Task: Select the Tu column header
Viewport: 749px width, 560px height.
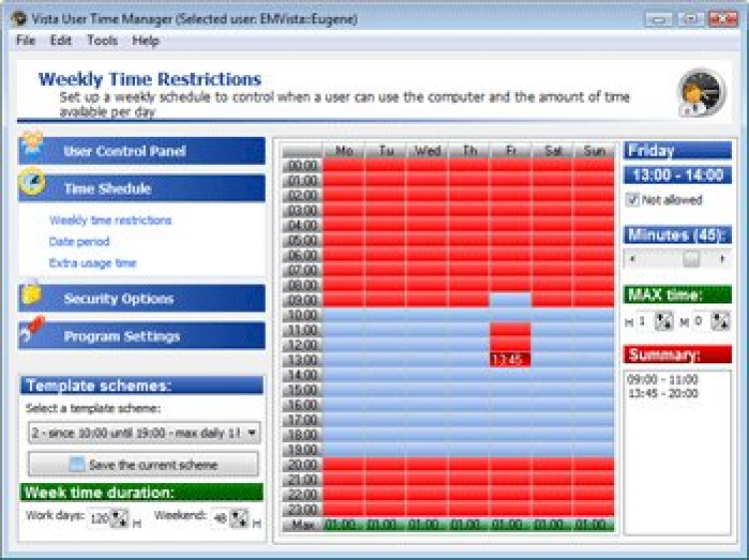Action: (x=385, y=151)
